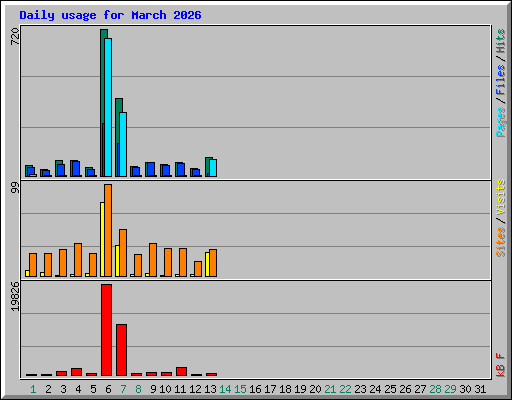Click the orange Sites bar for day 7

pyautogui.click(x=123, y=253)
